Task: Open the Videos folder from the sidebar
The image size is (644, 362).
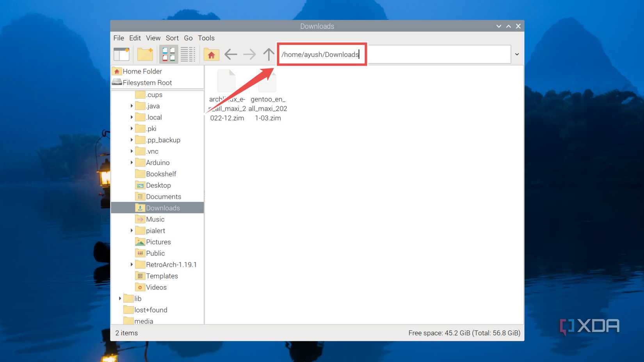Action: pos(156,287)
